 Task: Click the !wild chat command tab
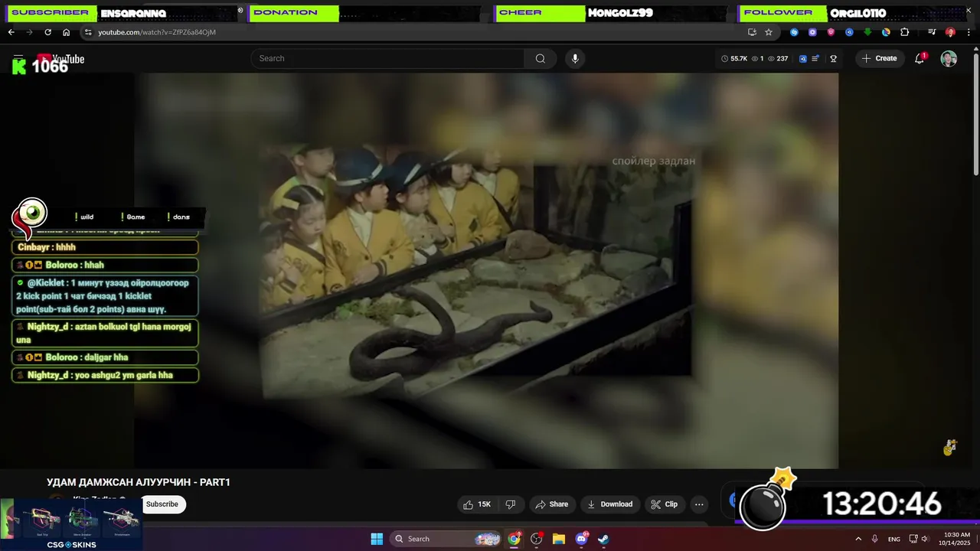point(84,217)
